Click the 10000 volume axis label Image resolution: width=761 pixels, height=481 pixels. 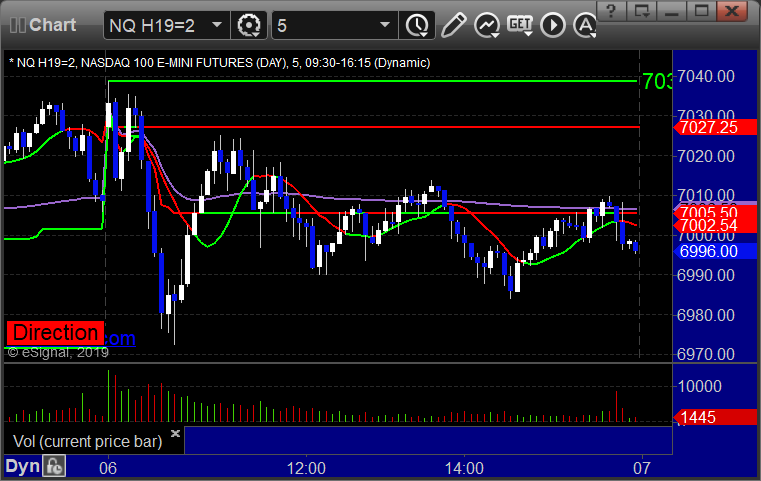(699, 386)
